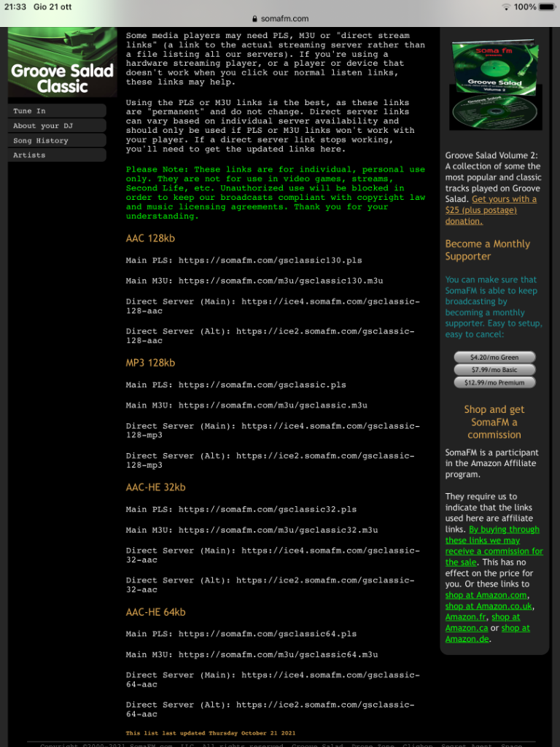Open the About your DJ page
Screen dimensions: 560x747
pyautogui.click(x=57, y=125)
